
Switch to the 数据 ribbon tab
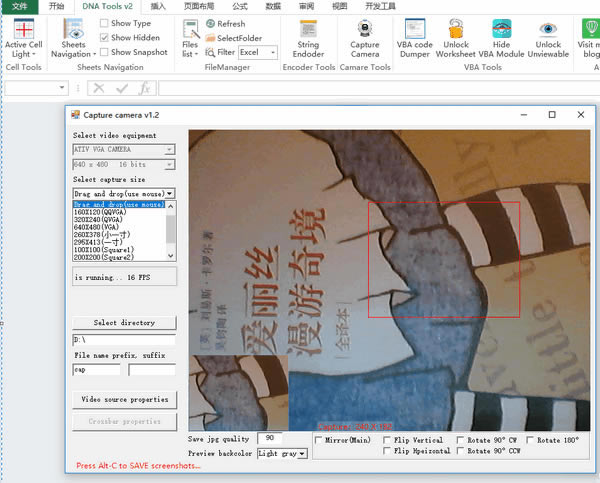pos(273,7)
